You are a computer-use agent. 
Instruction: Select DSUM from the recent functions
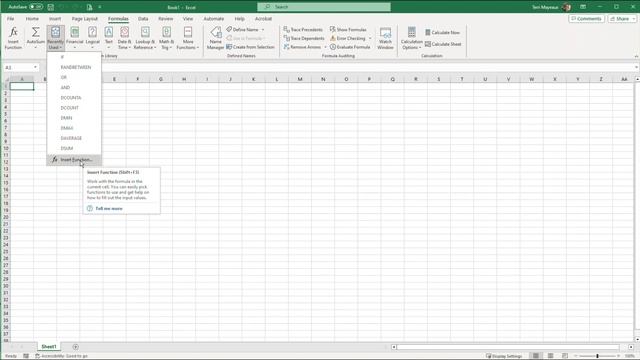74,148
